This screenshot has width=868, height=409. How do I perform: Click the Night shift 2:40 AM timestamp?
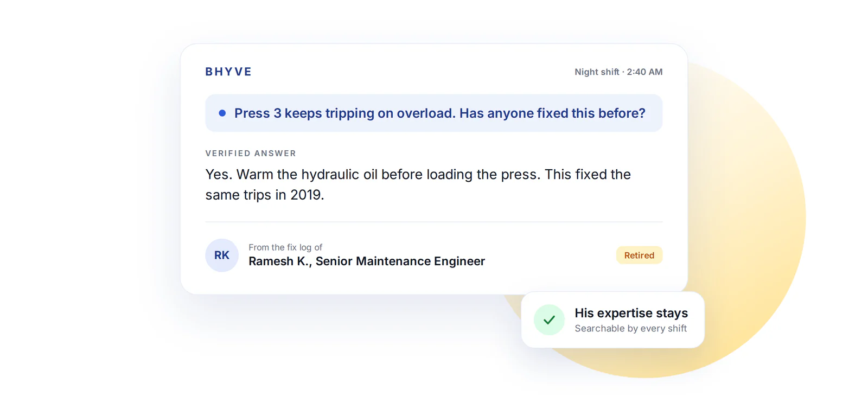[618, 72]
